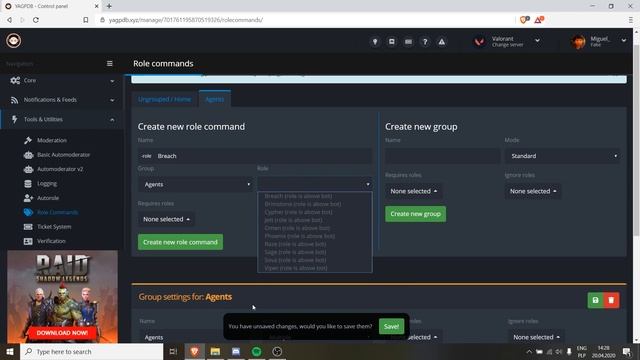Click the Ticket System icon
Image resolution: width=640 pixels, height=360 pixels.
pos(28,227)
